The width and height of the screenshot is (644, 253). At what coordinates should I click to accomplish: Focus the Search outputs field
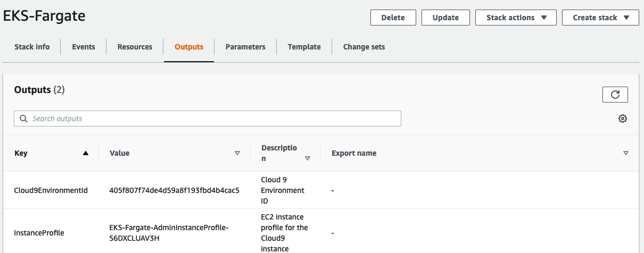coord(213,119)
